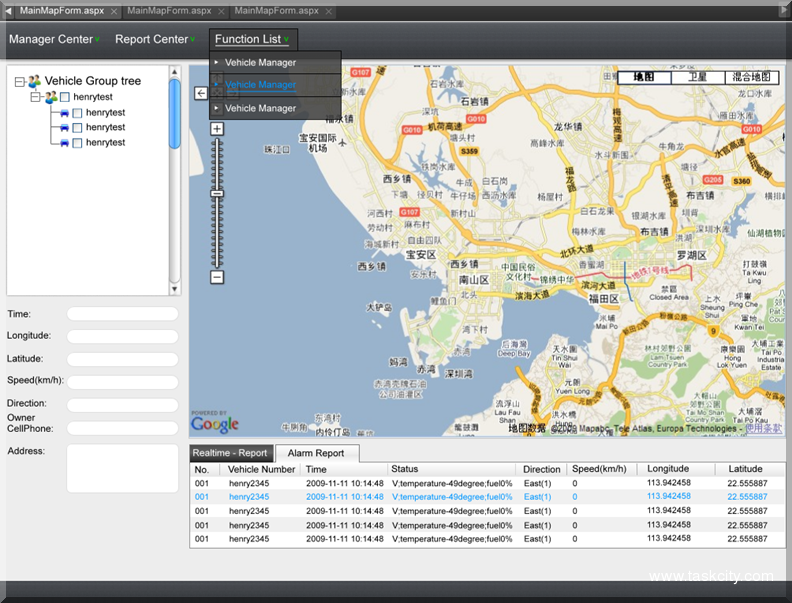Select the active MainMapForm.aspx tab
792x603 pixels.
[62, 11]
